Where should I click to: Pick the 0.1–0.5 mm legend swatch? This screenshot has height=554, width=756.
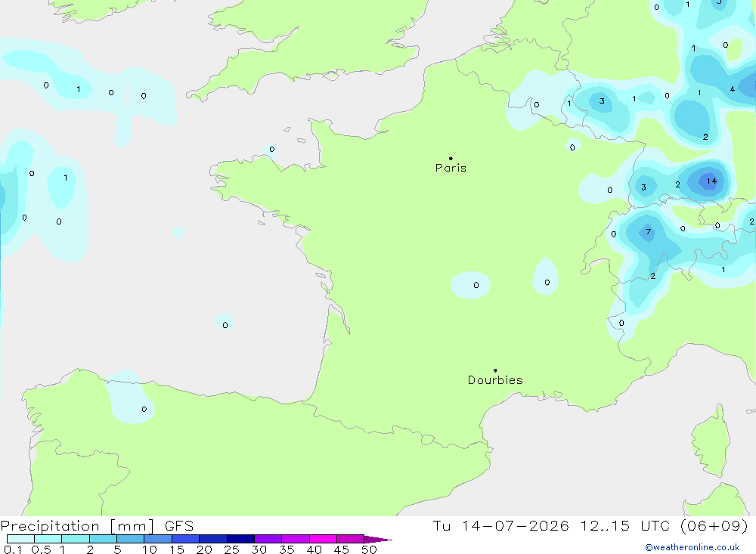[20, 539]
